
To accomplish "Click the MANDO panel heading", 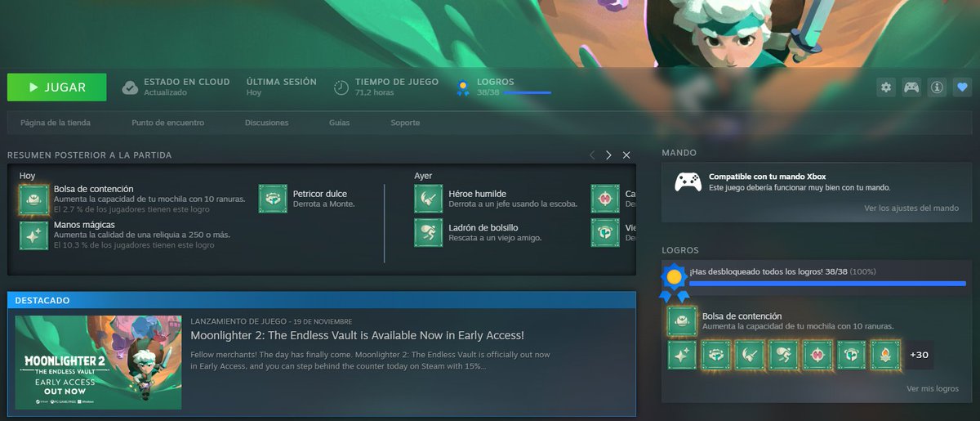I will click(679, 153).
